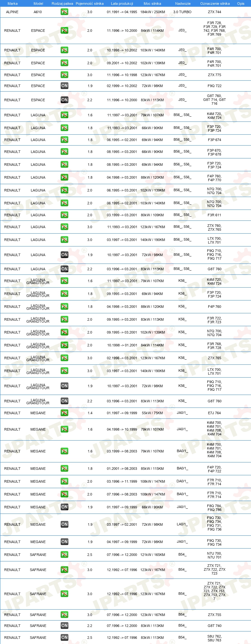Click petrol icon in Megane F4P 720, F4P 722 row
251x644 pixels.
point(64,469)
